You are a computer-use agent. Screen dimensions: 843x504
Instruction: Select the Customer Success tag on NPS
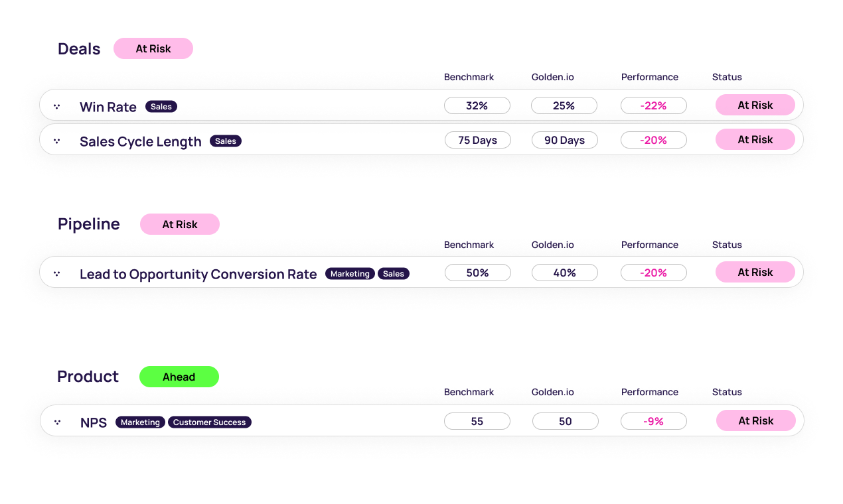(x=210, y=422)
